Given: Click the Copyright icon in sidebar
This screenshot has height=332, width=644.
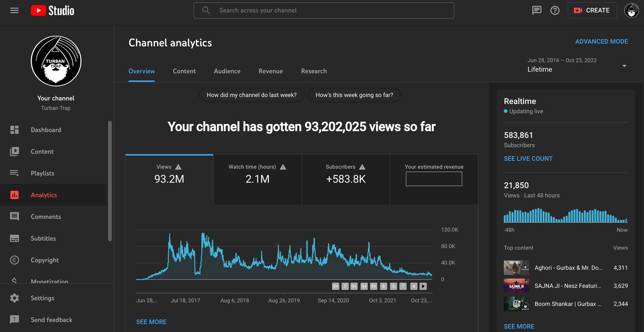Looking at the screenshot, I should 14,260.
